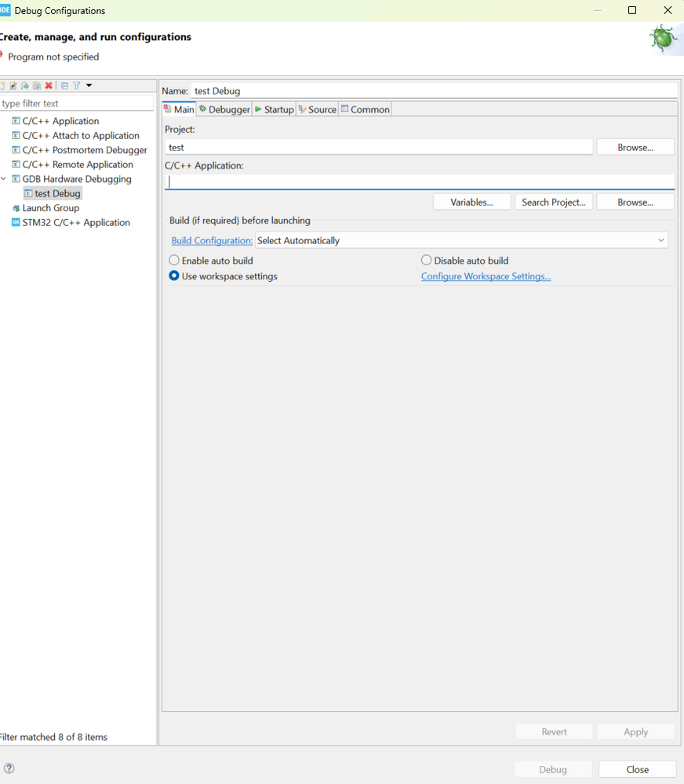
Task: Click the New launch configuration icon
Action: pyautogui.click(x=2, y=86)
